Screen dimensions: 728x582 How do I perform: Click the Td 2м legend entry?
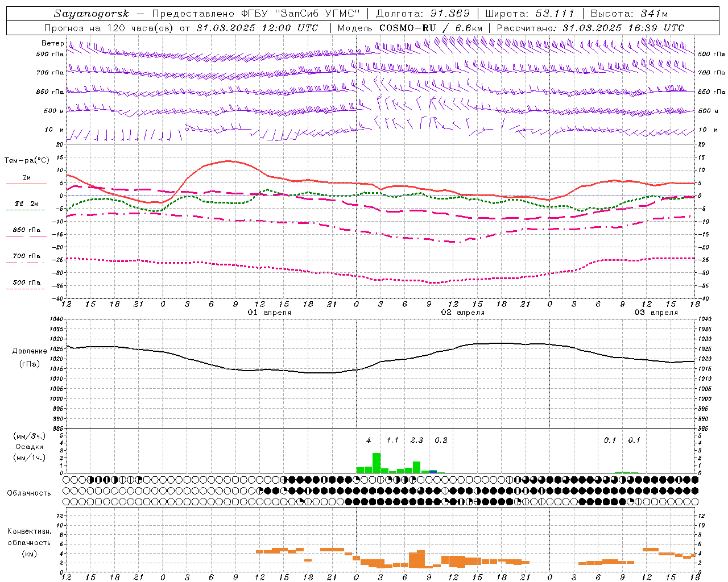[26, 203]
